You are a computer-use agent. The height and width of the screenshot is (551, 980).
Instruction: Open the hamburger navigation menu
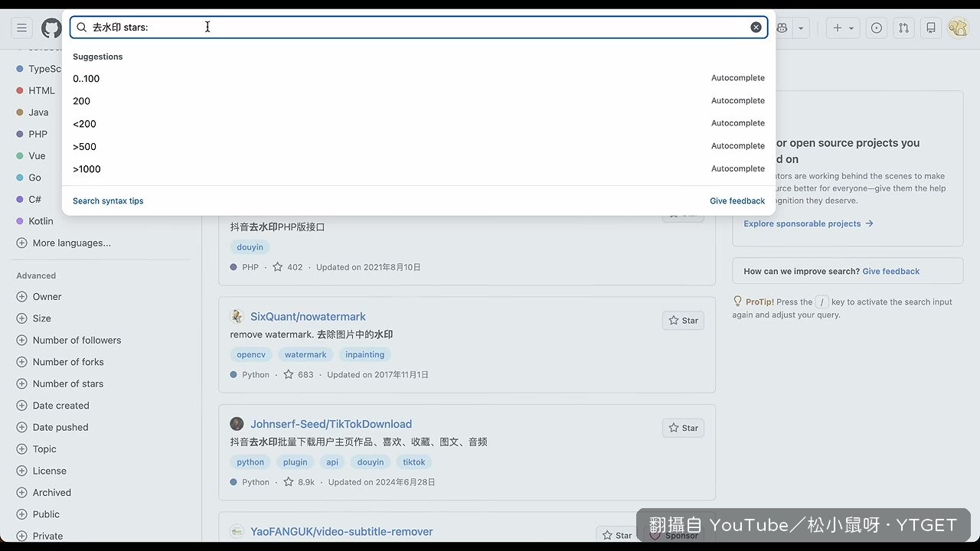point(22,28)
